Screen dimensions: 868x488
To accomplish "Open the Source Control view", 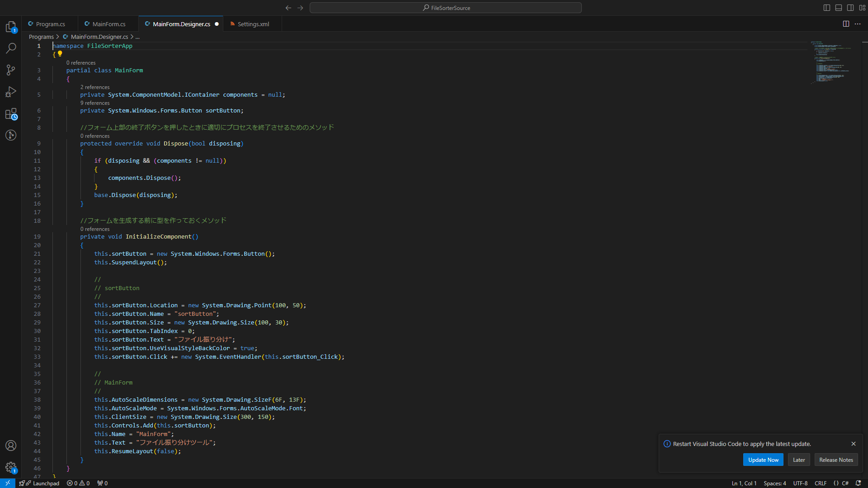I will [11, 70].
